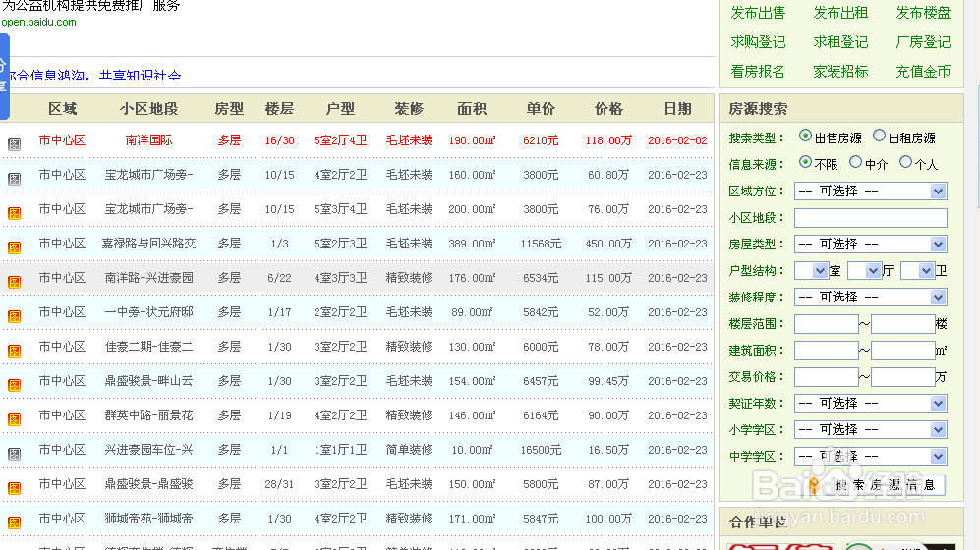
Task: Click the photo icon of the 佳泰二期 row
Action: 14,351
